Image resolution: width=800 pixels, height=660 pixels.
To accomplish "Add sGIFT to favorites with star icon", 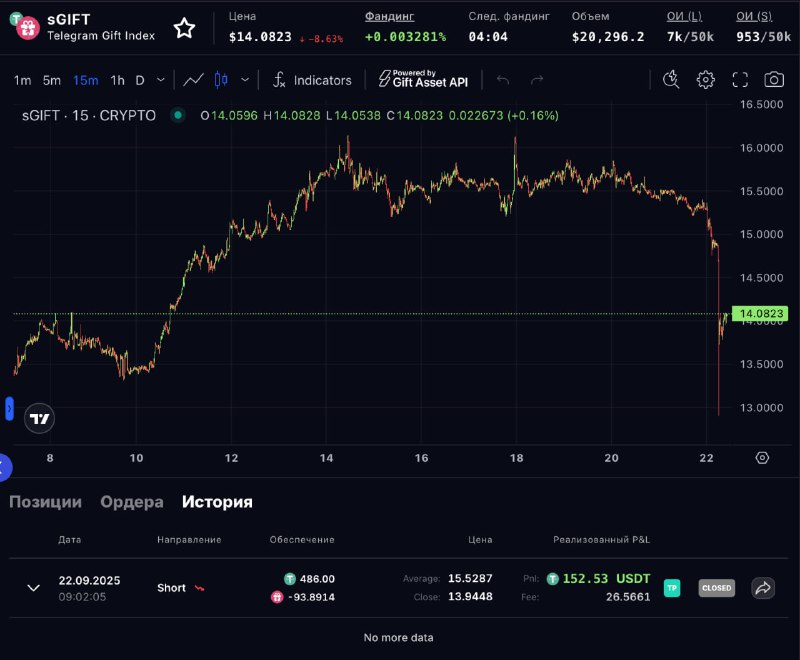I will click(184, 28).
